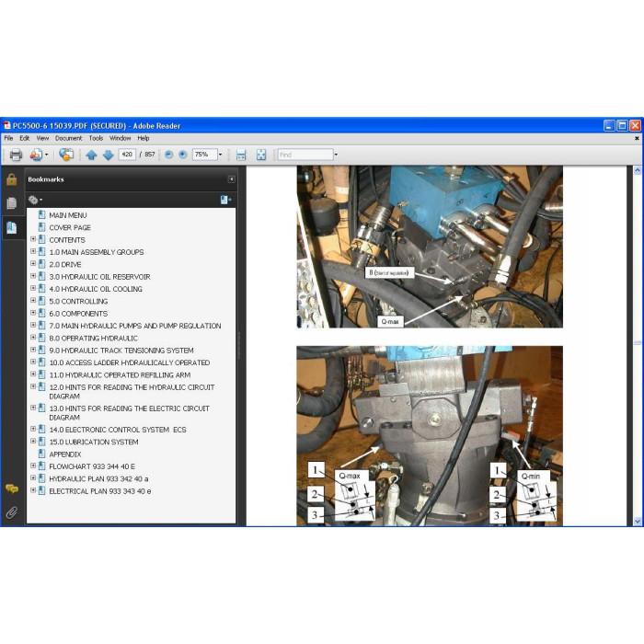Open the Bookmarks panel sidebar icon
The width and height of the screenshot is (644, 644).
click(11, 227)
